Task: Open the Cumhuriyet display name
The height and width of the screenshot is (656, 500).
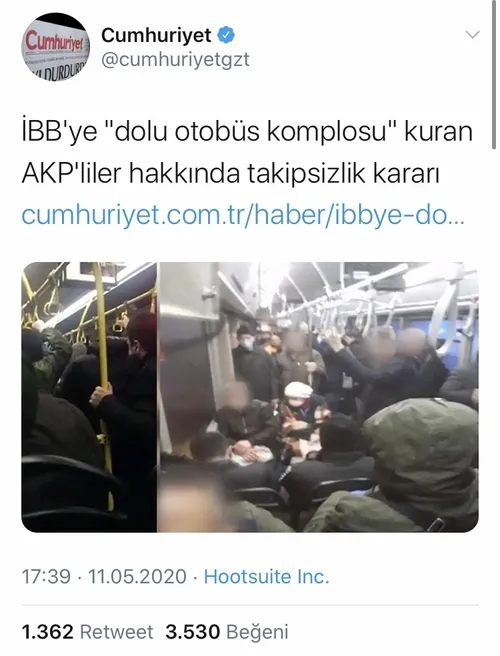Action: [x=156, y=36]
